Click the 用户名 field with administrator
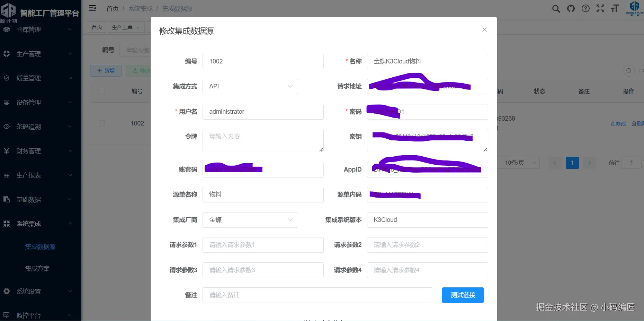This screenshot has width=644, height=321. [x=263, y=112]
